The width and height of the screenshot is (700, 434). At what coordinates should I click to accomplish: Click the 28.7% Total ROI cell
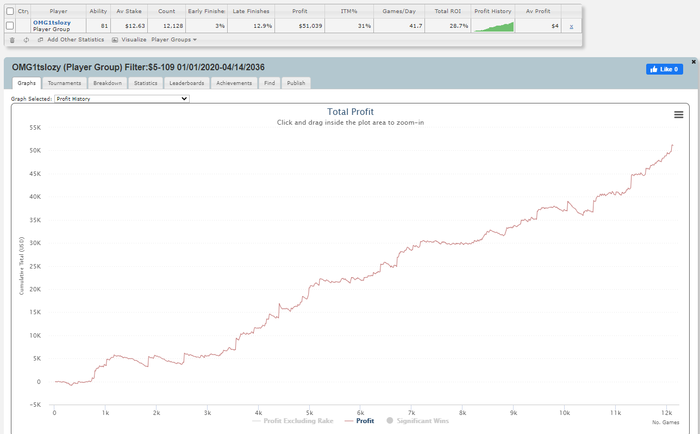(x=448, y=26)
